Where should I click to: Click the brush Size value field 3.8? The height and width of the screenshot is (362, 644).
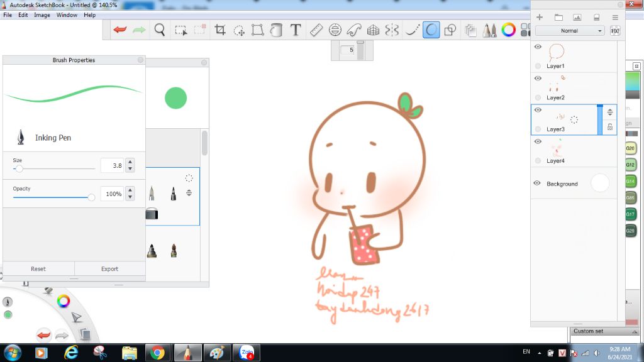tap(112, 165)
